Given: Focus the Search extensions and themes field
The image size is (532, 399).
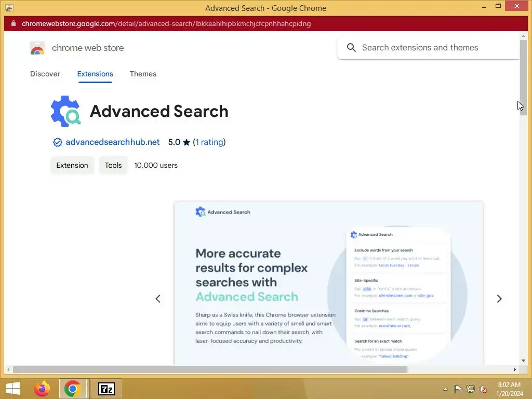Looking at the screenshot, I should (x=428, y=48).
